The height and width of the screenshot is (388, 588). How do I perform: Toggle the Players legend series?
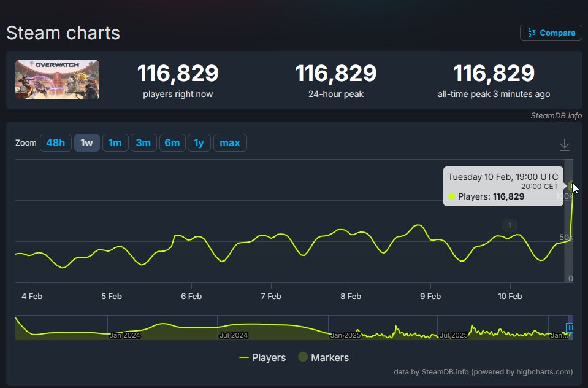pos(262,357)
